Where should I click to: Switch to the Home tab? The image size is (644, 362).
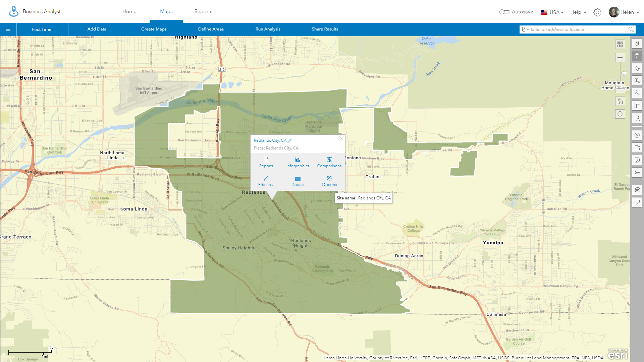(129, 11)
